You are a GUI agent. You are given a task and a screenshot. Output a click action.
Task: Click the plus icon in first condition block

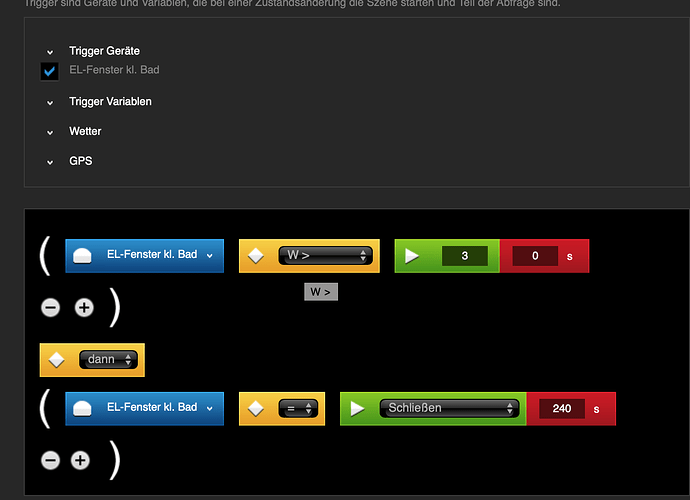(84, 307)
